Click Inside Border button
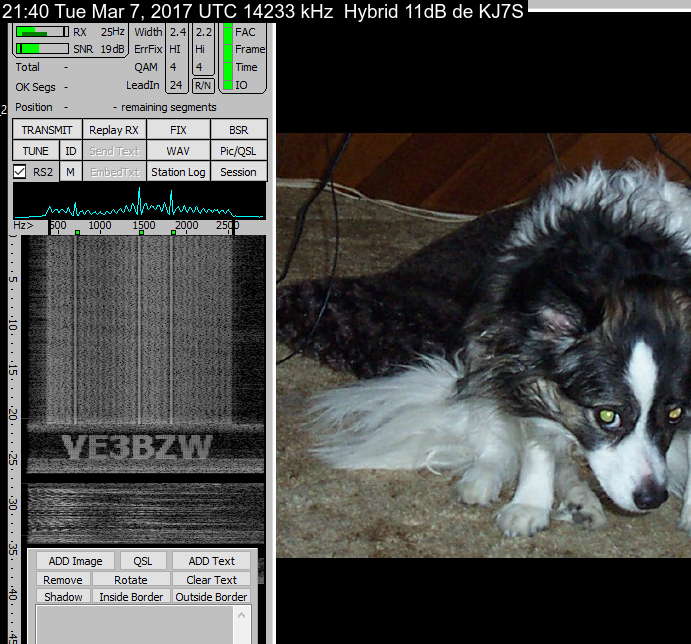 click(x=131, y=596)
